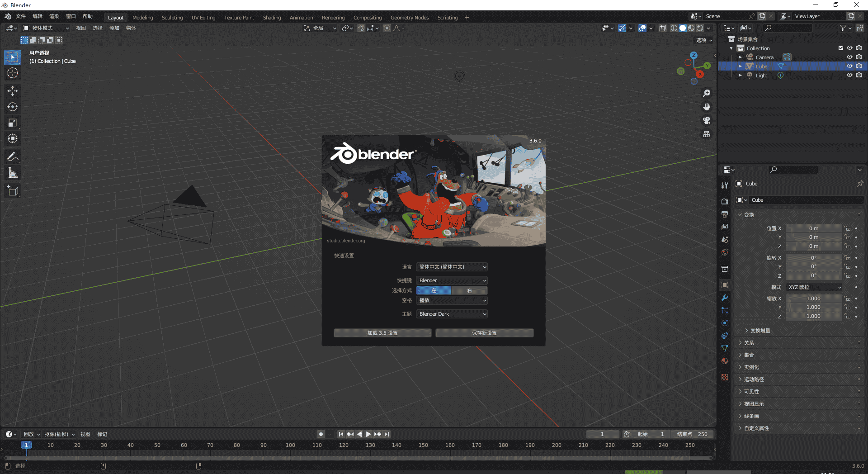
Task: Open the object mode dropdown 物体模式
Action: (46, 28)
